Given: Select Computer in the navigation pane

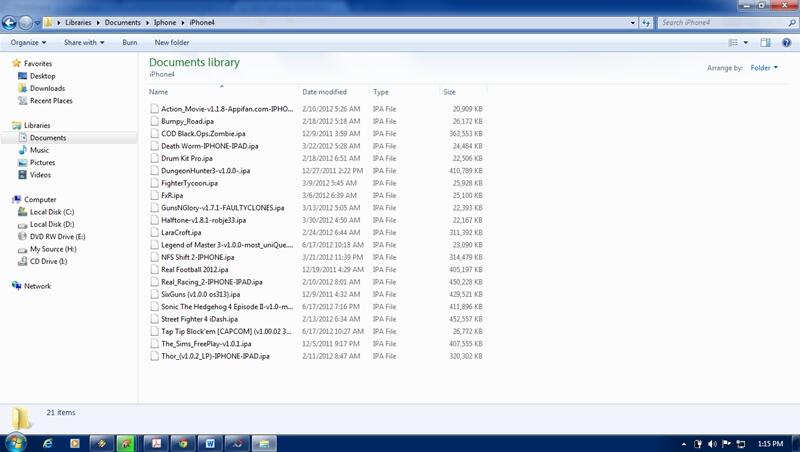Looking at the screenshot, I should 40,199.
